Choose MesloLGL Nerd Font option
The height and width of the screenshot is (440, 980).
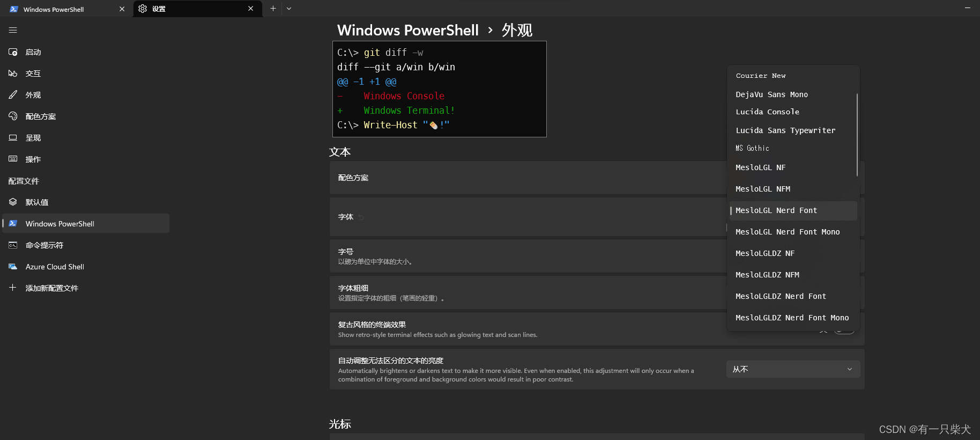click(x=793, y=210)
